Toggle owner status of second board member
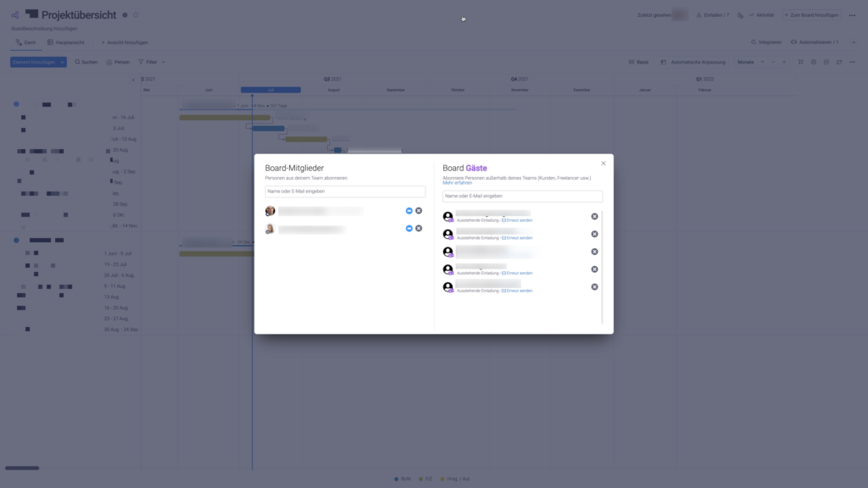The height and width of the screenshot is (488, 868). coord(409,228)
